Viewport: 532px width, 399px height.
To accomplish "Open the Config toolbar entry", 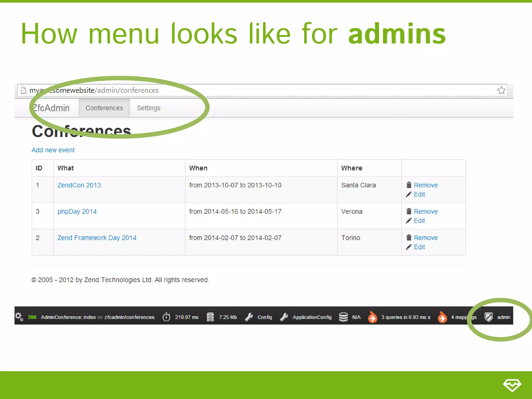I will pyautogui.click(x=265, y=317).
